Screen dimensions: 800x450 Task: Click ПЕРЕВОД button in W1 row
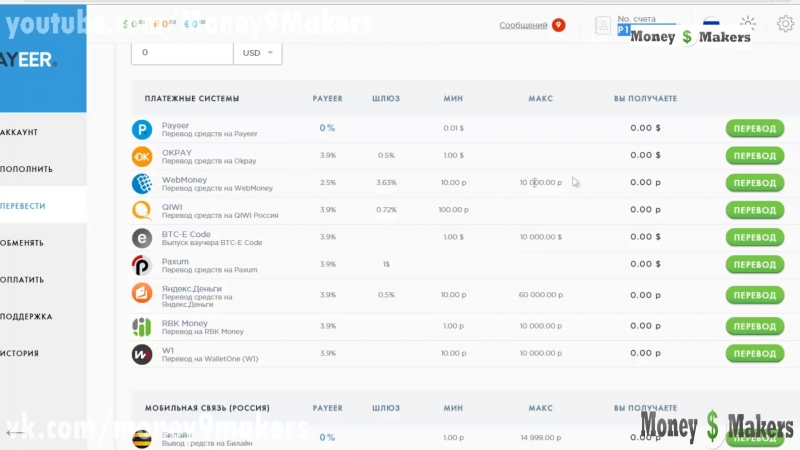(755, 353)
